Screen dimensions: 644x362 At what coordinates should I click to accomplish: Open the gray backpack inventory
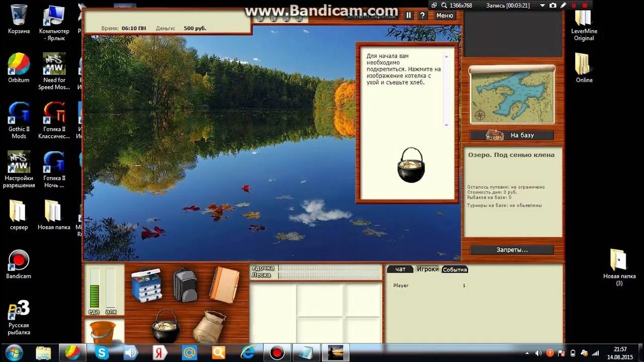coord(185,285)
